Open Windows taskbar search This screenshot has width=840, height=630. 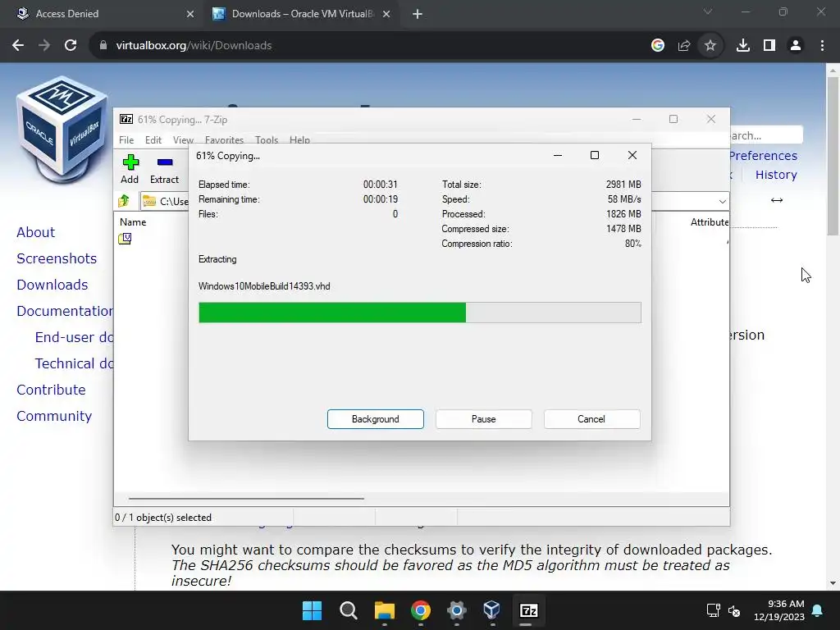pyautogui.click(x=348, y=610)
